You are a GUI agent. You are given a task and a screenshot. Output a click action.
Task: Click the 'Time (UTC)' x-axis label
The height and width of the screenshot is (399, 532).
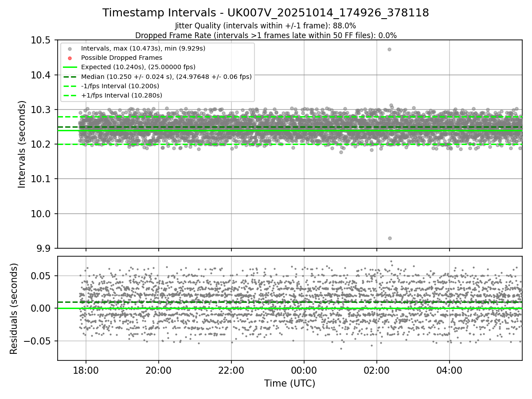tap(289, 383)
